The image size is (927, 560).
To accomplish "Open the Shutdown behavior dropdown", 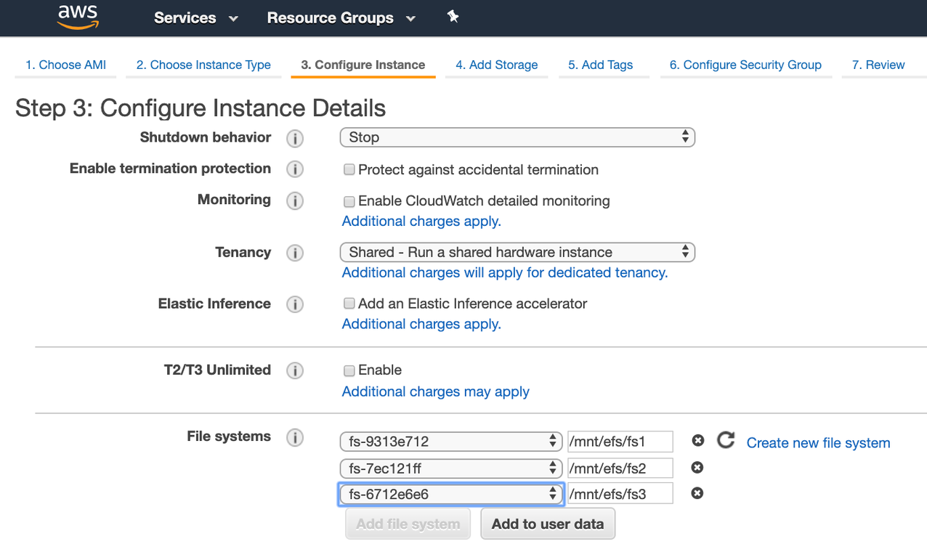I will point(517,137).
